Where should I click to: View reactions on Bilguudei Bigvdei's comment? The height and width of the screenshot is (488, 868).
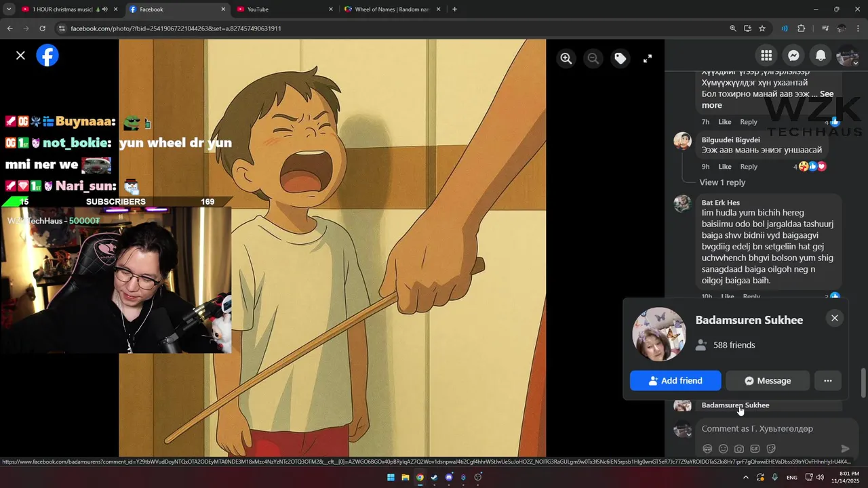click(810, 167)
